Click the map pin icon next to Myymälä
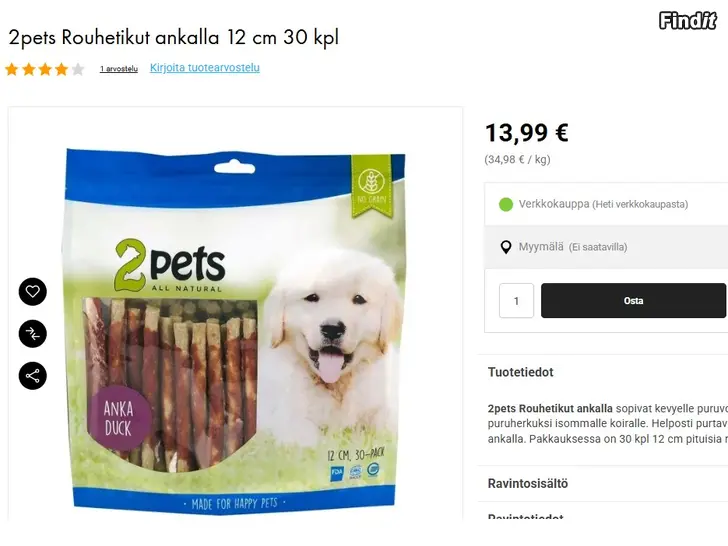The width and height of the screenshot is (728, 546). point(506,247)
